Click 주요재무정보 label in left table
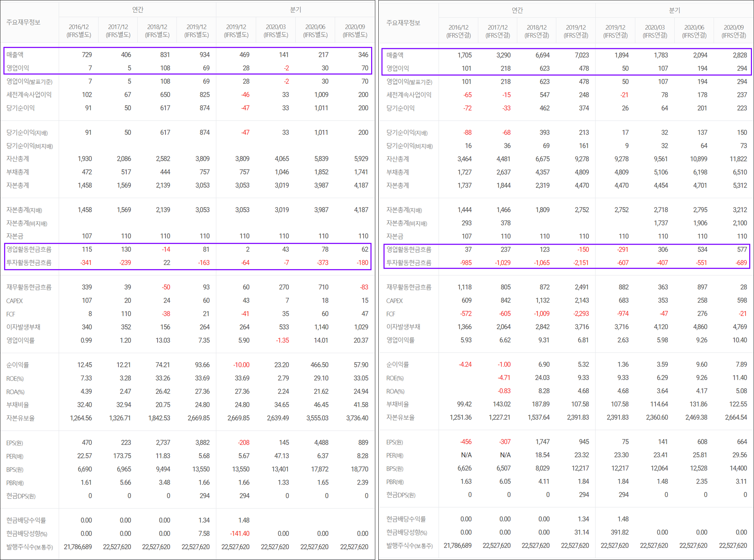The height and width of the screenshot is (560, 754). pos(23,22)
